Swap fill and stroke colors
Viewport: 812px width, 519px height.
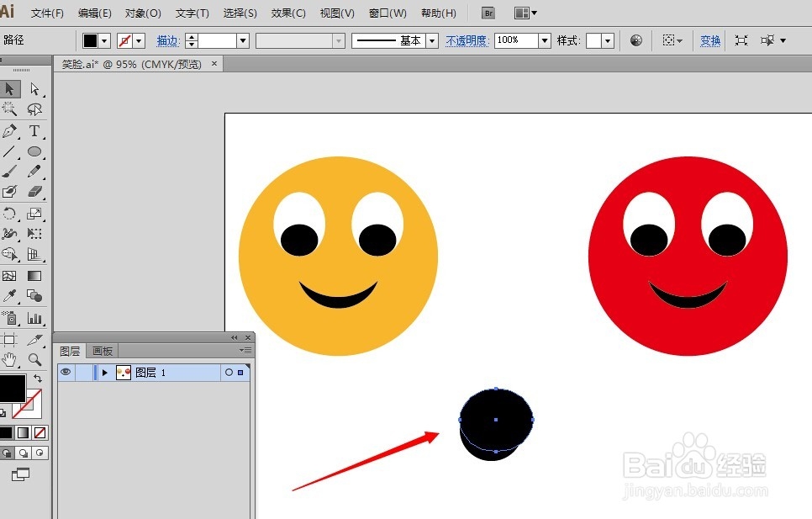[38, 379]
